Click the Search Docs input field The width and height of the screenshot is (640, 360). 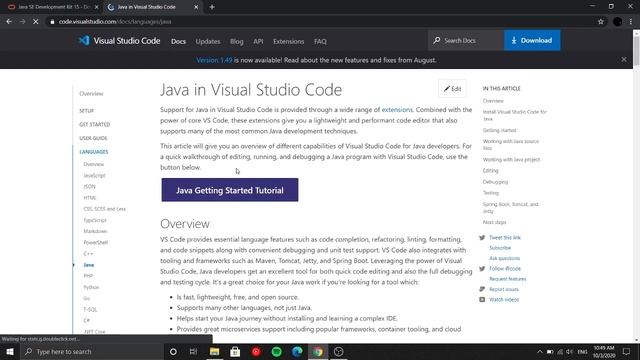pyautogui.click(x=466, y=40)
